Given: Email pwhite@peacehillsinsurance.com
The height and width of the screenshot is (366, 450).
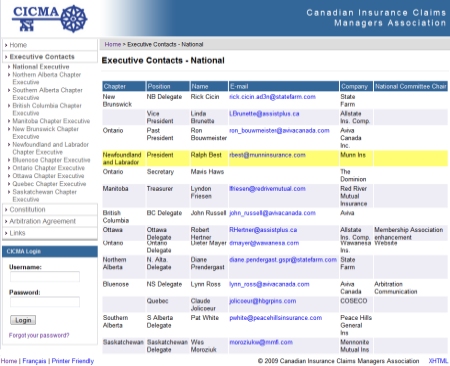Looking at the screenshot, I should coord(276,318).
